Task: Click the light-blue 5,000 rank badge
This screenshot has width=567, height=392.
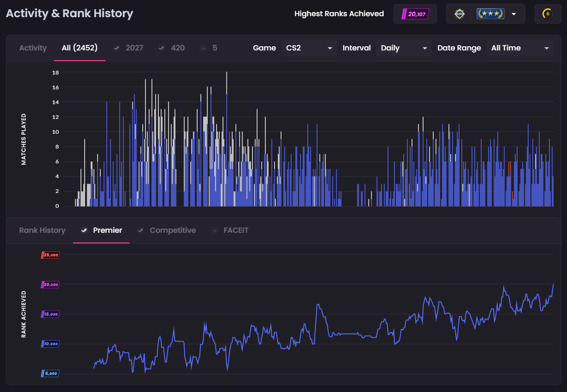Action: coord(50,373)
